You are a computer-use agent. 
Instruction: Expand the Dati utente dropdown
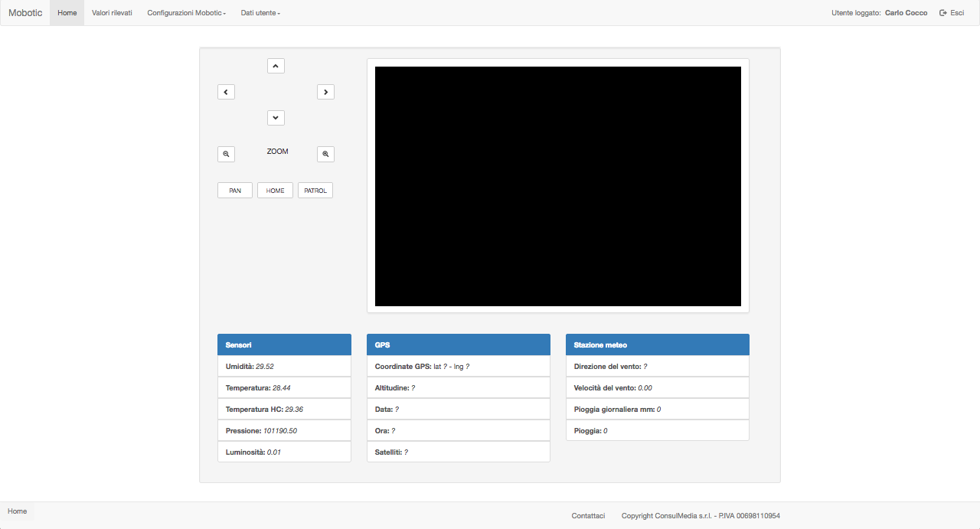pos(260,13)
